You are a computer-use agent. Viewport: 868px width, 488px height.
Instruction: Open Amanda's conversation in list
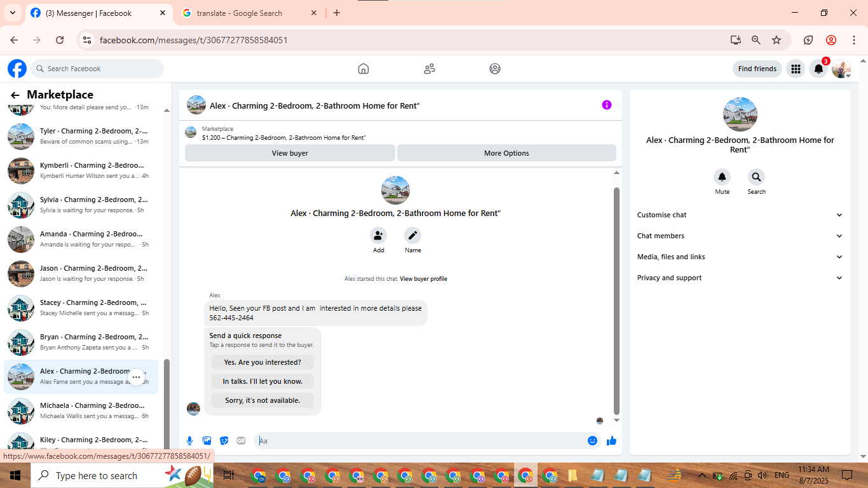tap(81, 239)
